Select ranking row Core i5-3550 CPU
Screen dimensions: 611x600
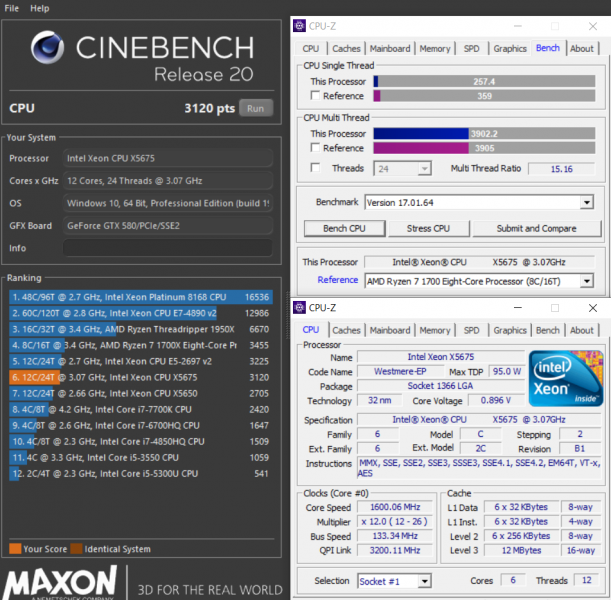pos(141,457)
